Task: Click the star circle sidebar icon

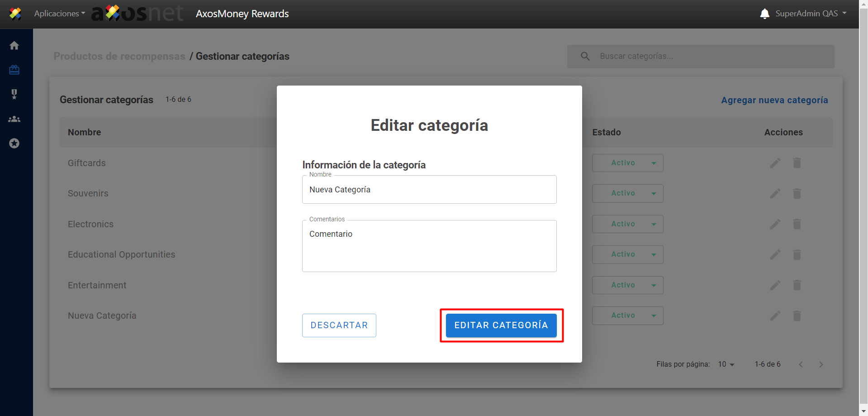Action: pyautogui.click(x=14, y=143)
